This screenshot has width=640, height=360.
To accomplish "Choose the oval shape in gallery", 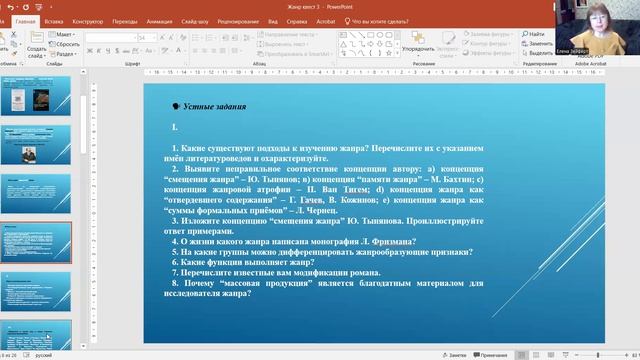I will 380,35.
